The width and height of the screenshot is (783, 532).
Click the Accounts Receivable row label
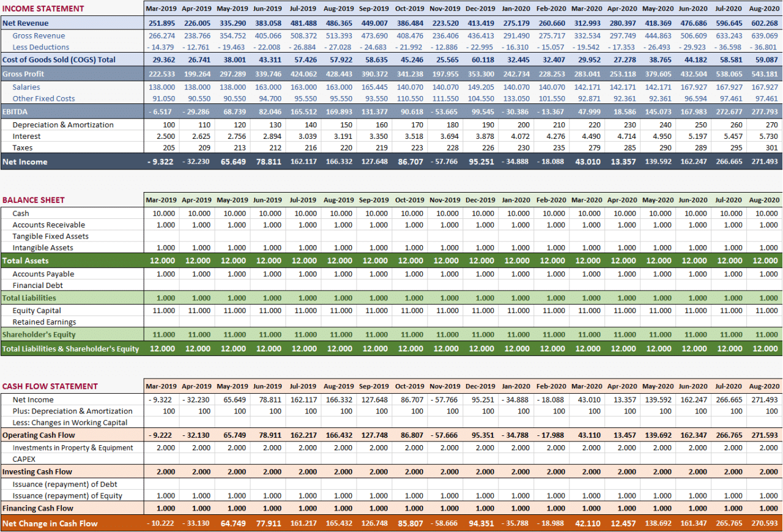coord(49,225)
